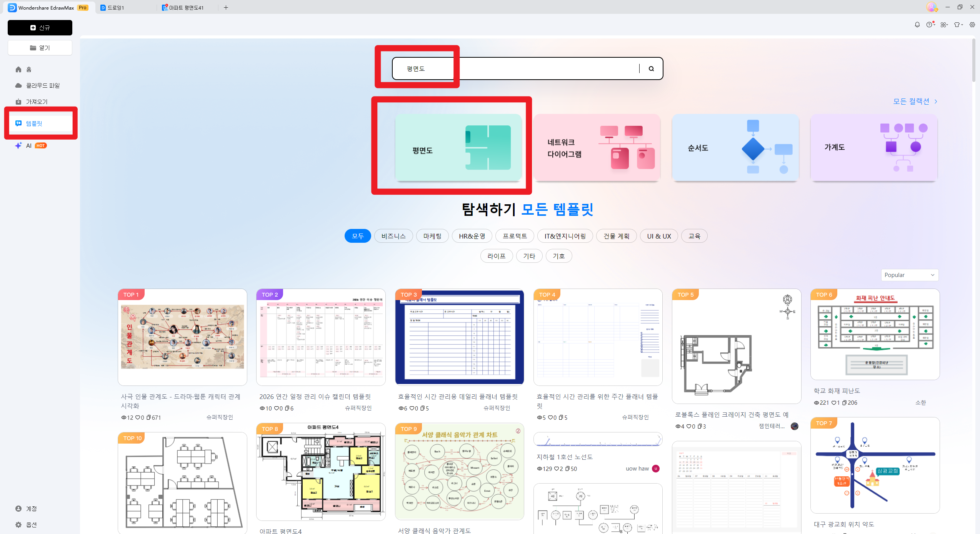Switch to the 아파트 평면도41 tab
The height and width of the screenshot is (534, 980).
point(186,7)
